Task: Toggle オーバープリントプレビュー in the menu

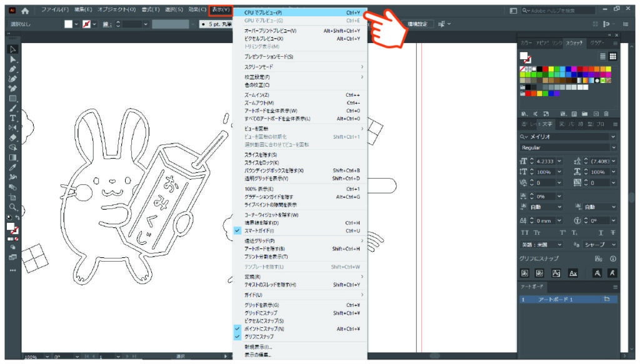Action: click(x=300, y=31)
